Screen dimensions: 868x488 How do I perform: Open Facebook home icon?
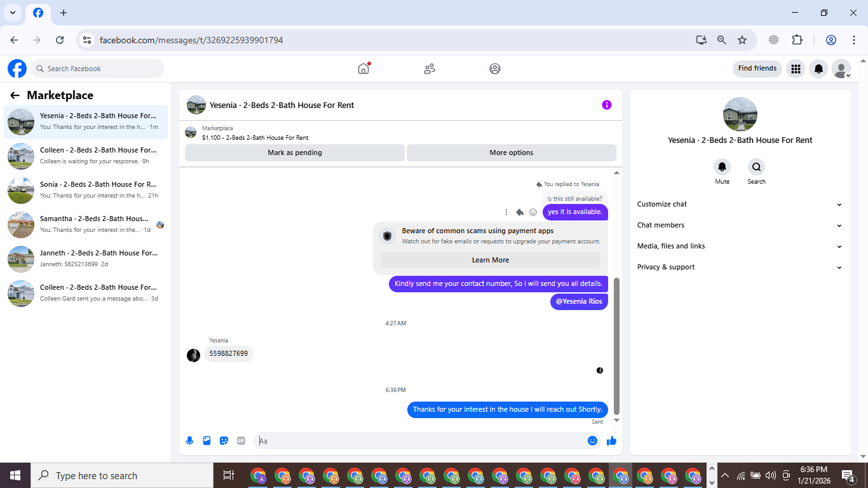coord(363,69)
